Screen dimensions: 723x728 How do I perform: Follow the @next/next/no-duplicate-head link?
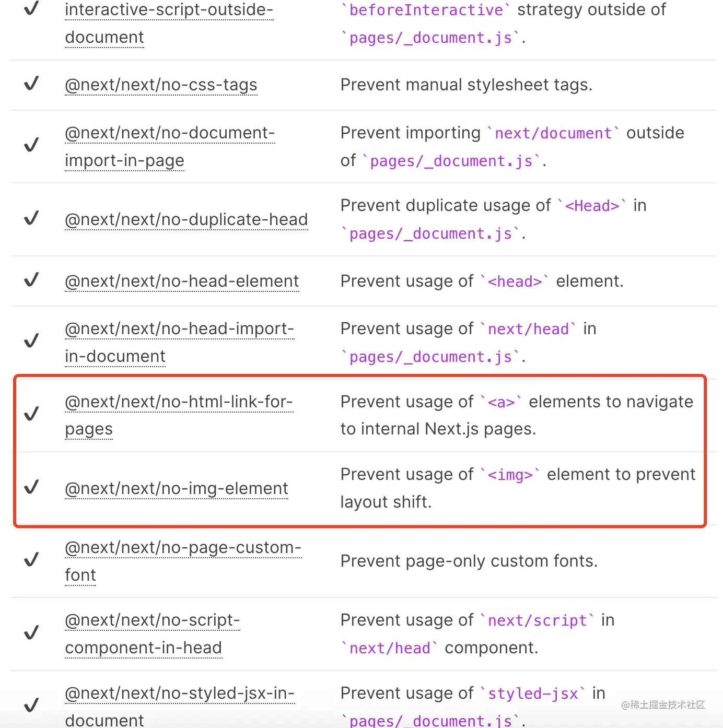[x=186, y=219]
